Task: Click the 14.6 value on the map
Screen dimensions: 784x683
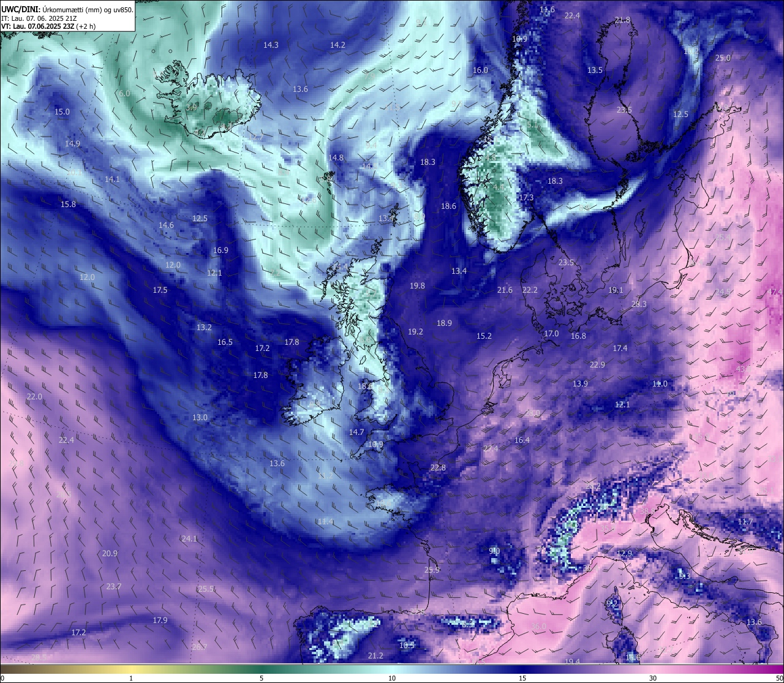Action: click(x=166, y=225)
